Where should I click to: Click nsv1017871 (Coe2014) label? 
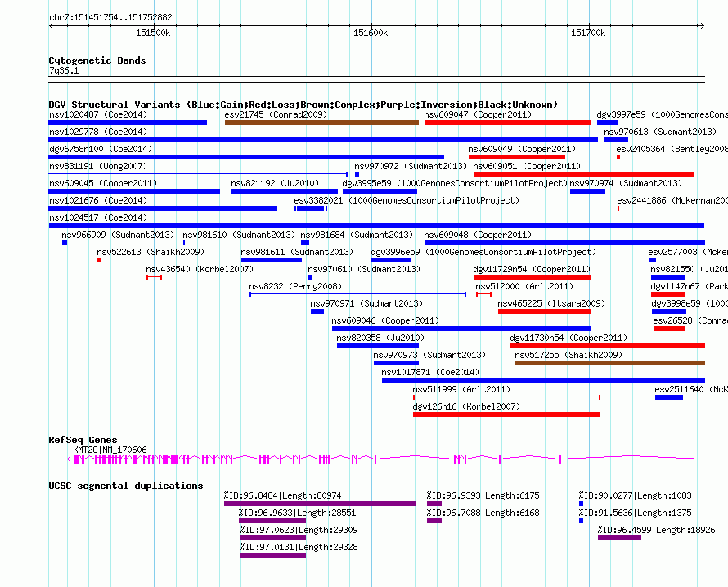430,372
